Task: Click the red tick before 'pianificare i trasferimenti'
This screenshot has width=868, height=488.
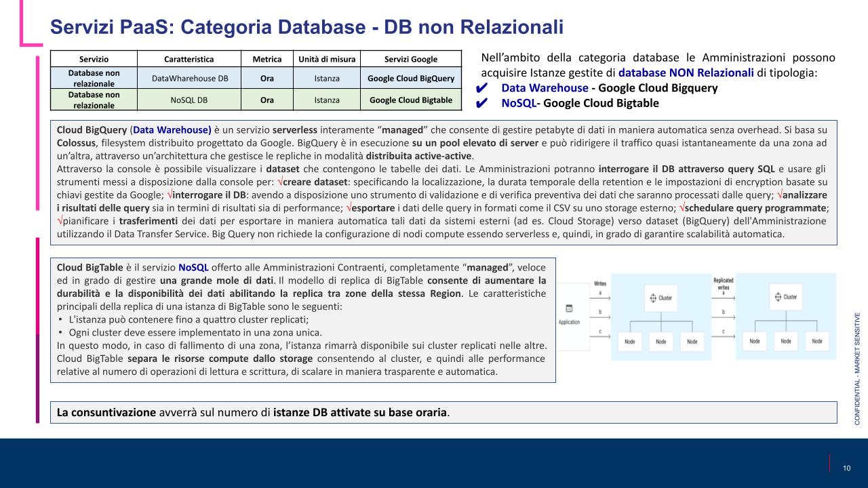Action: click(x=60, y=221)
